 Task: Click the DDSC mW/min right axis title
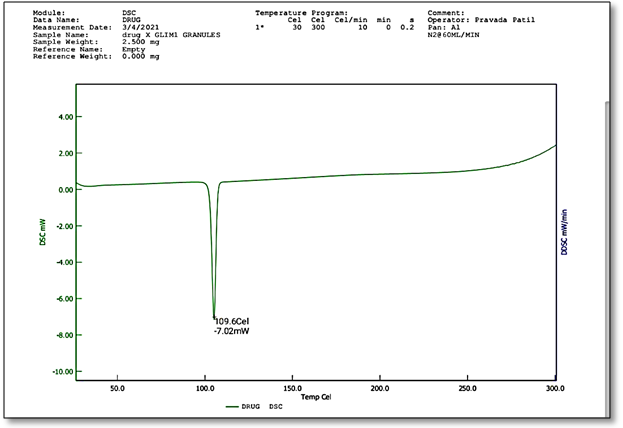pyautogui.click(x=564, y=233)
